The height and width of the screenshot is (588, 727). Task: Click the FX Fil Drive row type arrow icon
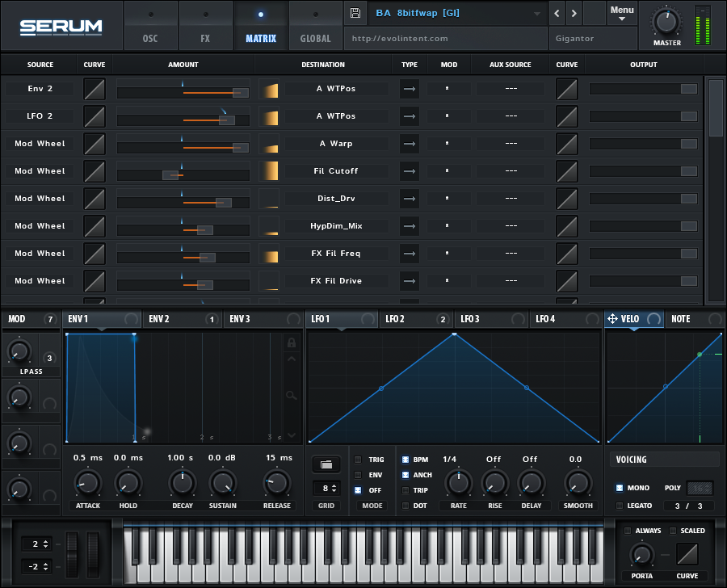pos(410,281)
